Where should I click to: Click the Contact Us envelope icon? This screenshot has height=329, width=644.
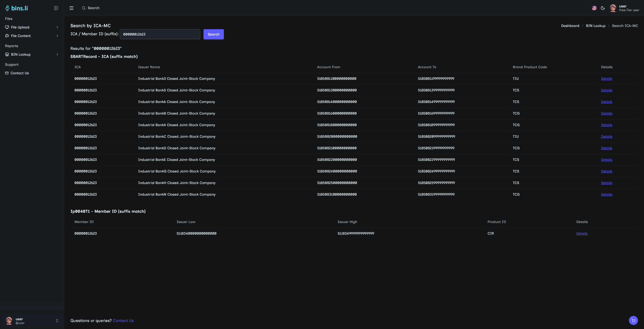(7, 73)
